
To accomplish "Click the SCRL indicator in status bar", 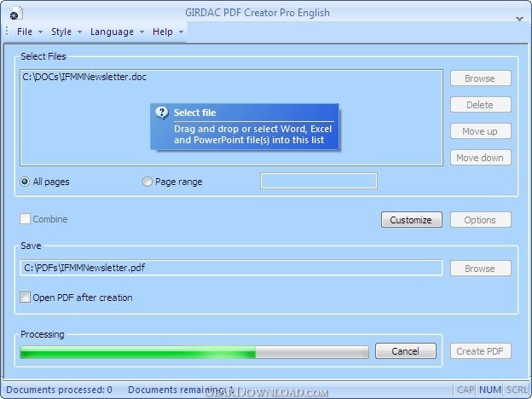I will coord(517,390).
